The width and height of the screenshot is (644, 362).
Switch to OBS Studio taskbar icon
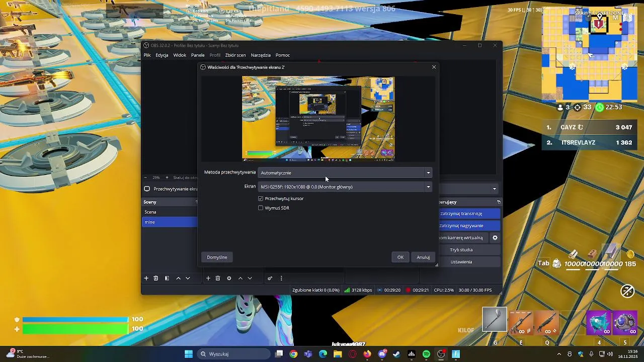(x=441, y=354)
